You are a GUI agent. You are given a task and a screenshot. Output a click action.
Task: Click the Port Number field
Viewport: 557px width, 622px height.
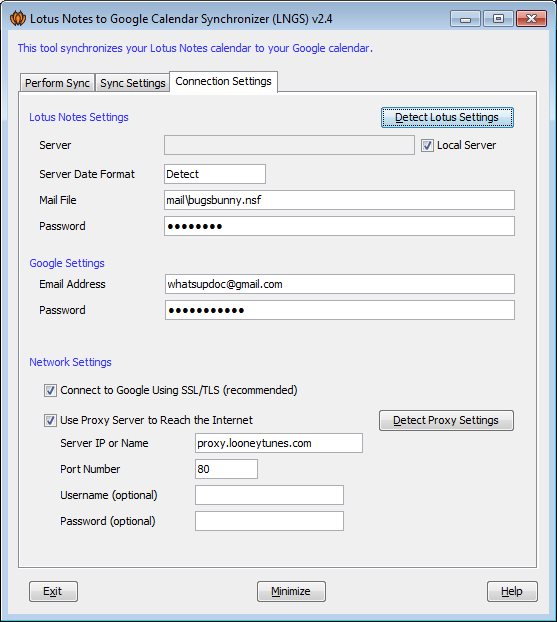[226, 469]
